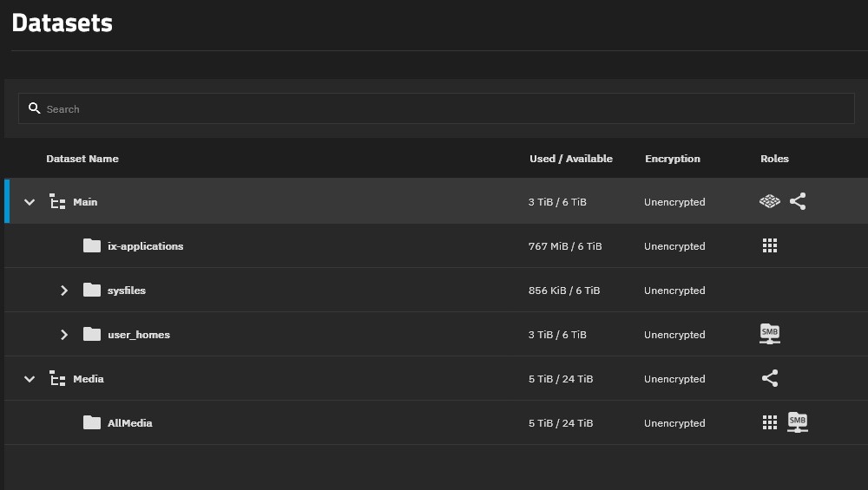Expand the sysfiles dataset
The width and height of the screenshot is (868, 490).
pyautogui.click(x=64, y=291)
